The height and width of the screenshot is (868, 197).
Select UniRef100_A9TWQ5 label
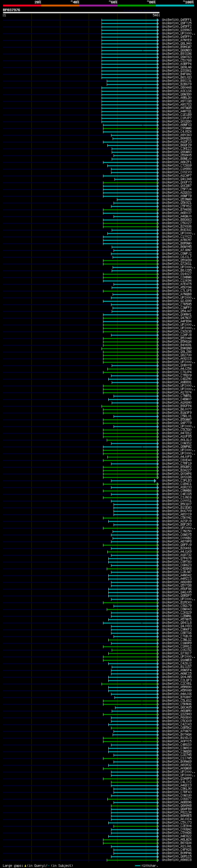(176, 108)
